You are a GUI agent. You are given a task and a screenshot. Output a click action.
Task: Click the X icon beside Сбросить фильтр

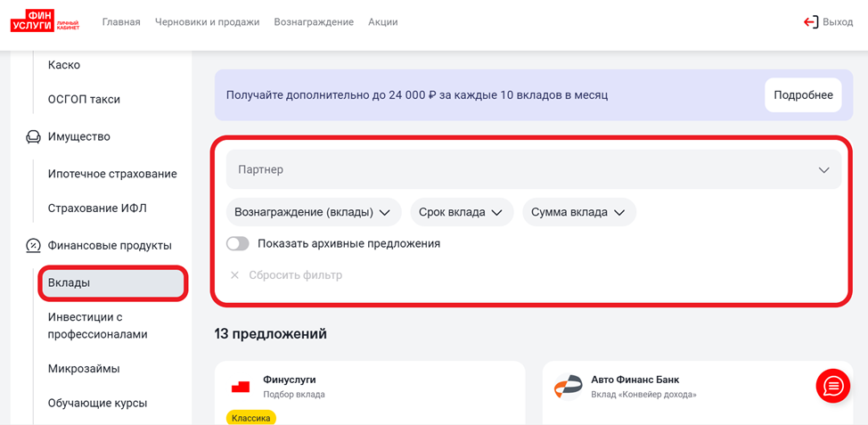[235, 275]
